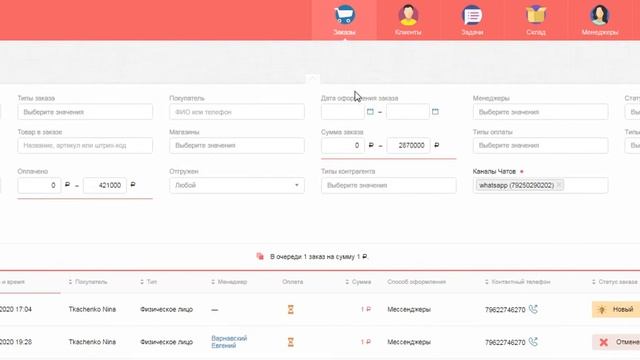This screenshot has width=640, height=360.
Task: Click hourglass payment icon for 17:04 order
Action: coord(291,309)
